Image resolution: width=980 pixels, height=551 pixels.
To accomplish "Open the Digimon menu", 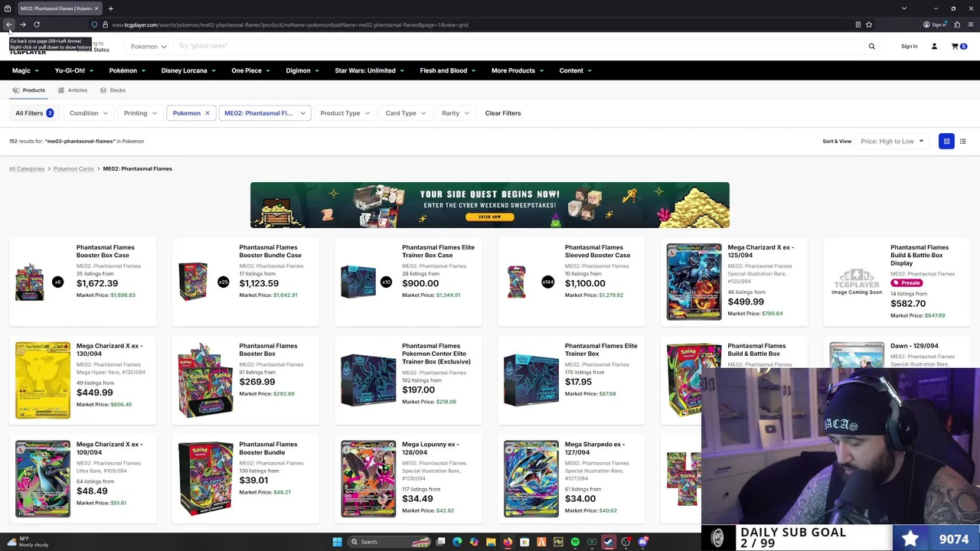I will click(302, 70).
